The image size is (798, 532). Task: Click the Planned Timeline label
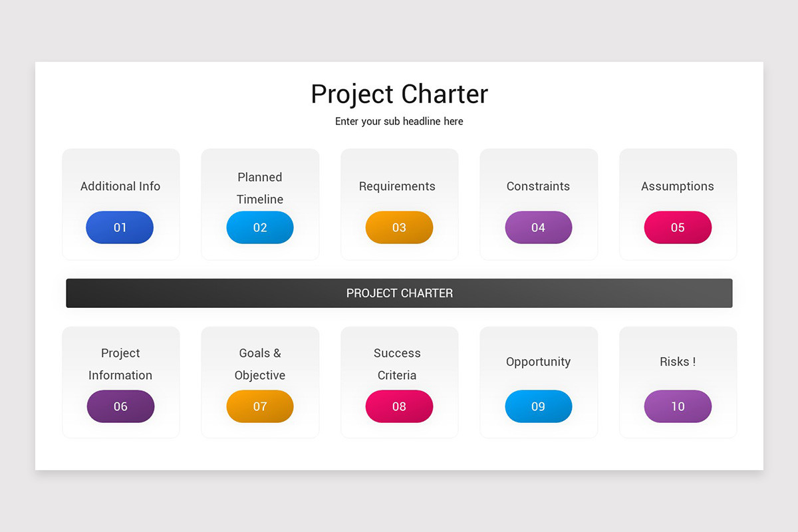260,188
